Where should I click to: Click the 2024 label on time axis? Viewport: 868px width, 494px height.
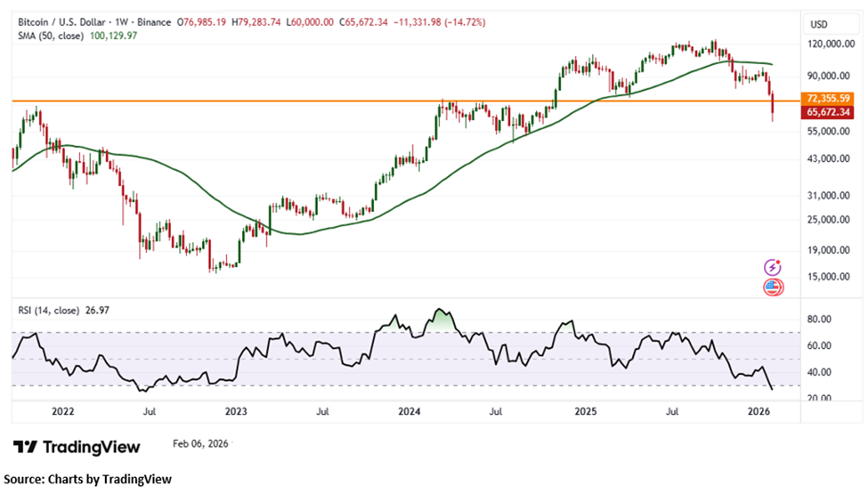coord(409,412)
